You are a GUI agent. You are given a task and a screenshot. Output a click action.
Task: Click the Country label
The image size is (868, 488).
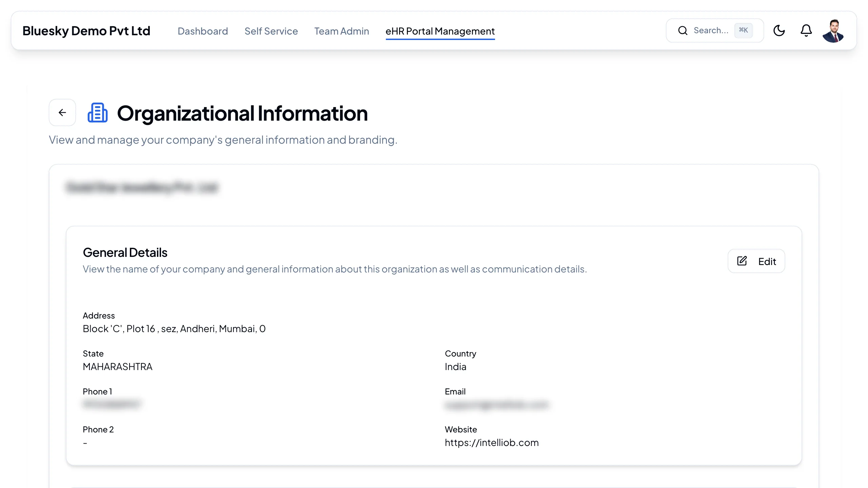pos(460,353)
